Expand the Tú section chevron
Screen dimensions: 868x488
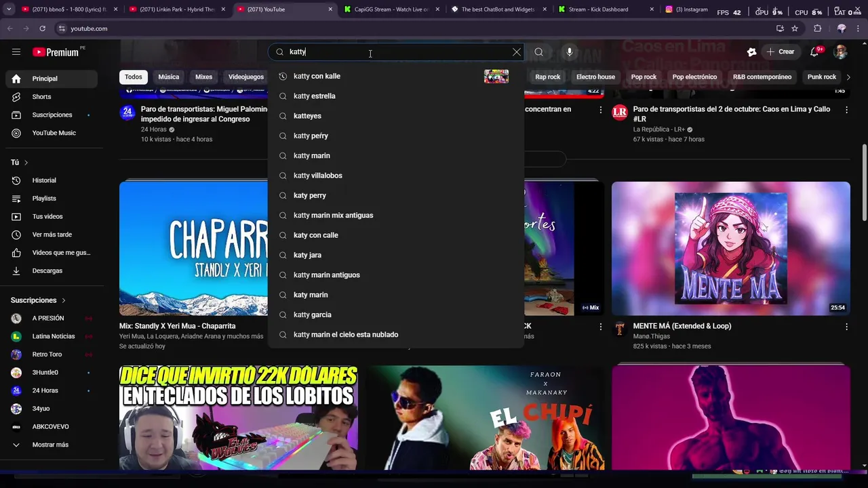(26, 163)
